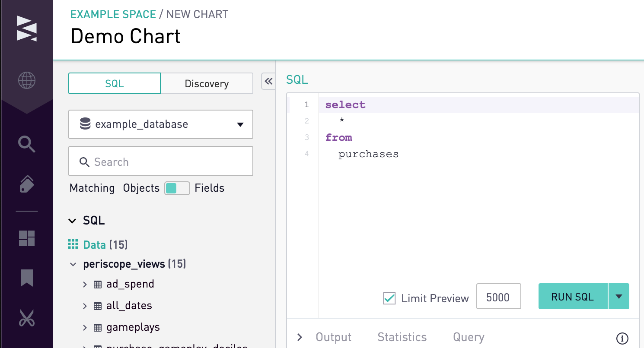Viewport: 644px width, 348px height.
Task: Click the Sisense logo icon in sidebar
Action: 27,28
